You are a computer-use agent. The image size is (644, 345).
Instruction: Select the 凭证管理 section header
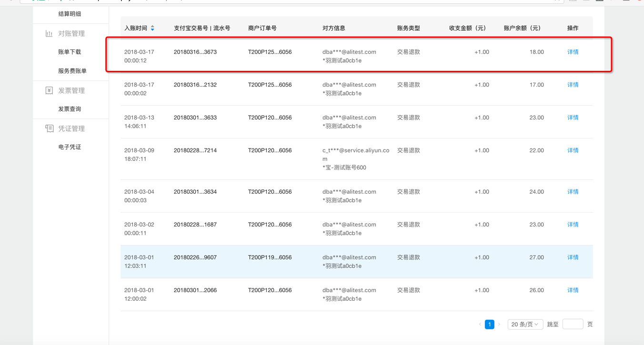point(71,128)
